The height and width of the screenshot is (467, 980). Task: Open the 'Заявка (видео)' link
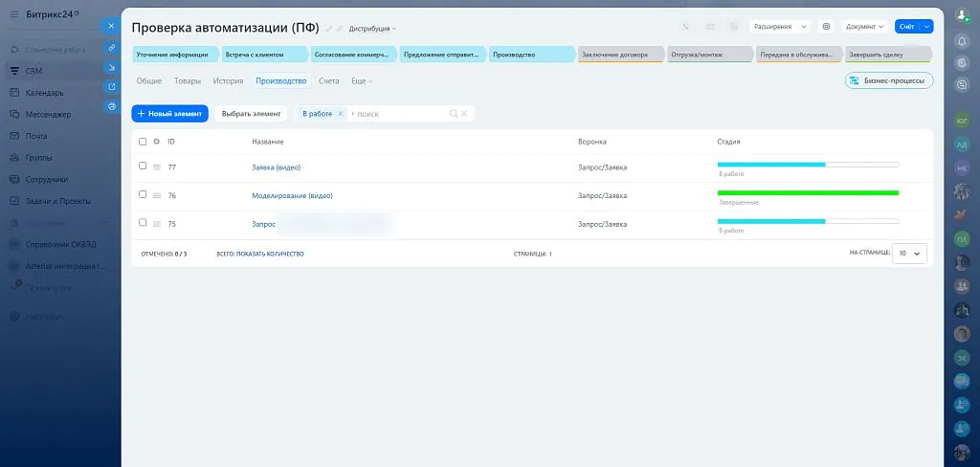[x=277, y=167]
